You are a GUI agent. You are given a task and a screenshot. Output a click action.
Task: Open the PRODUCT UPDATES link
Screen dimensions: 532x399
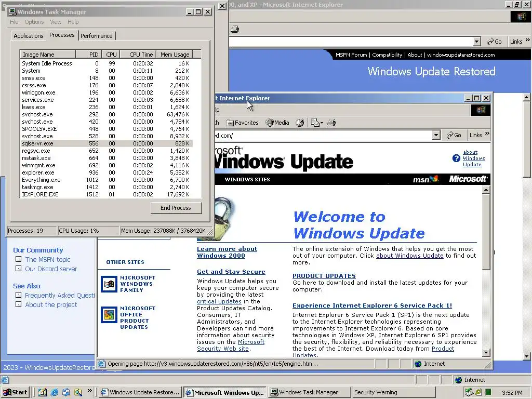324,276
